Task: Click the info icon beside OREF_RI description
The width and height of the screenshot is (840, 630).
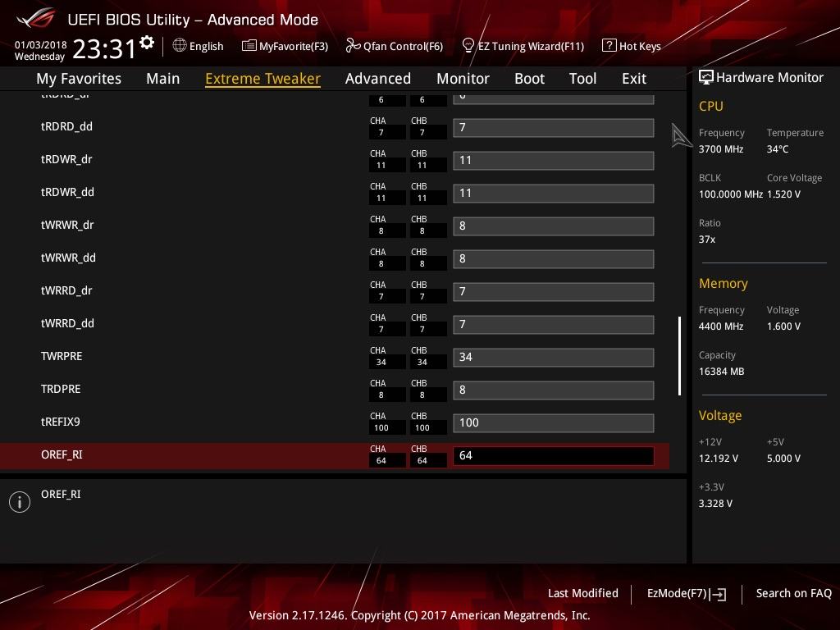Action: 20,502
